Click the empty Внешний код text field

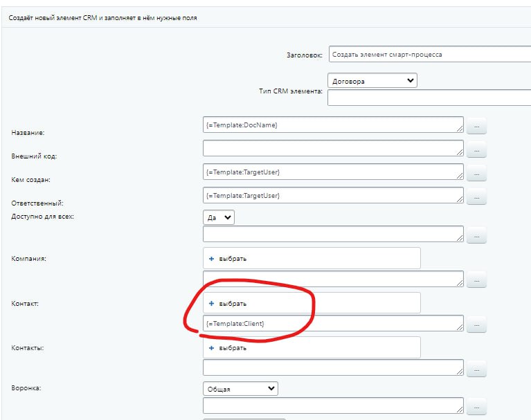point(333,148)
